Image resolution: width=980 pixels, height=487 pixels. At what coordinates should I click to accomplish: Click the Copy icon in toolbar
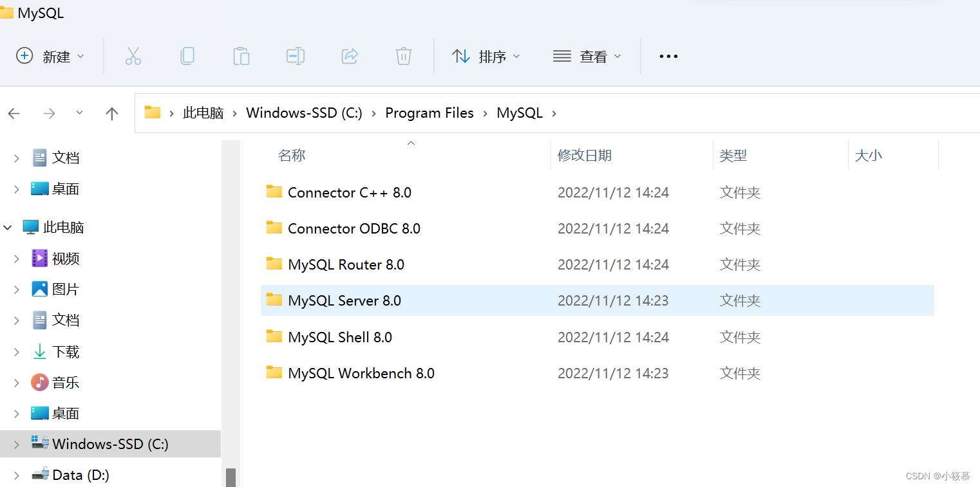click(187, 56)
